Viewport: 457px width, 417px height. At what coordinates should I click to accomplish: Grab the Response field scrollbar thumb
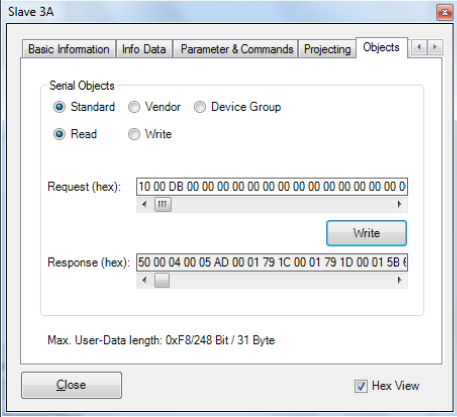pyautogui.click(x=162, y=280)
